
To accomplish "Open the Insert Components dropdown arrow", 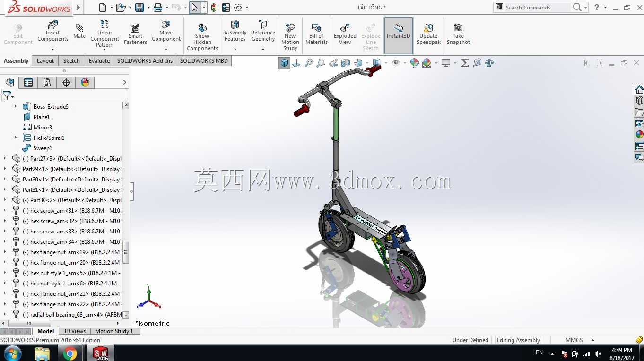I will (x=52, y=49).
